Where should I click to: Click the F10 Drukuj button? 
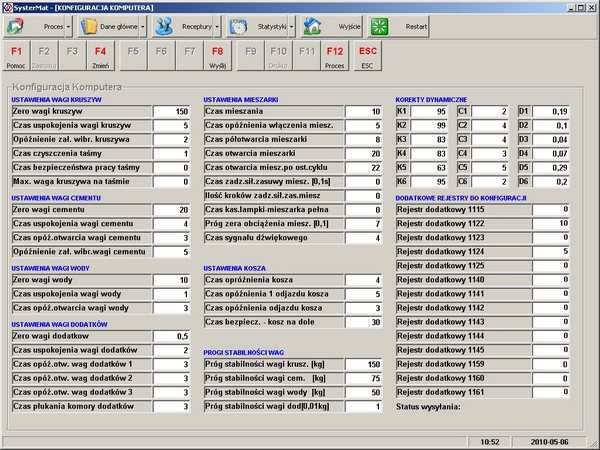tap(278, 56)
